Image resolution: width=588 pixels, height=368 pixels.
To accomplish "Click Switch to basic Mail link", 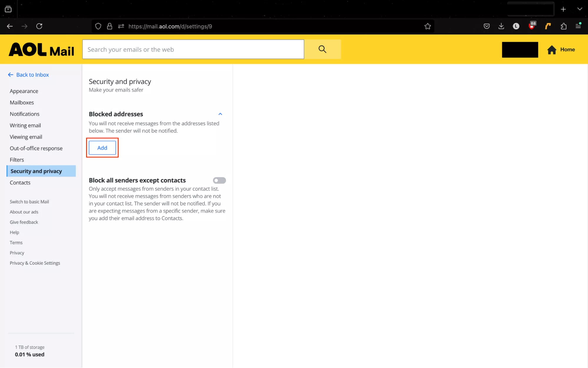I will [x=29, y=202].
